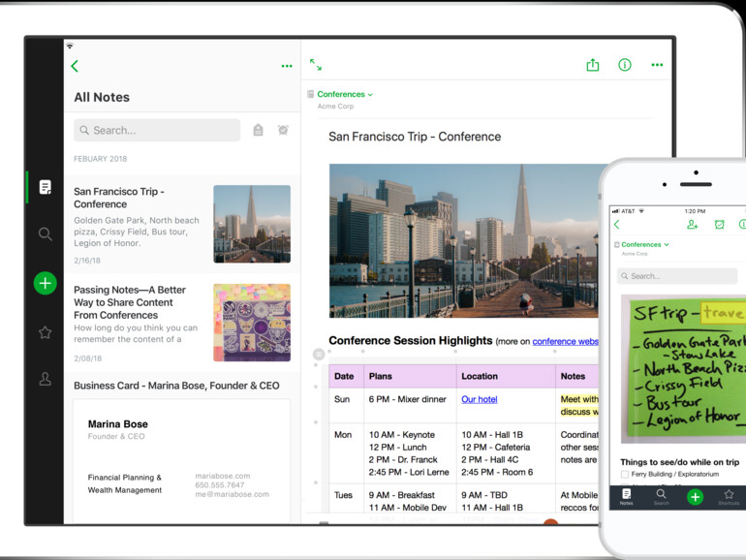Open the Passing Notes—A Better Way note
This screenshot has width=746, height=560.
[x=182, y=323]
